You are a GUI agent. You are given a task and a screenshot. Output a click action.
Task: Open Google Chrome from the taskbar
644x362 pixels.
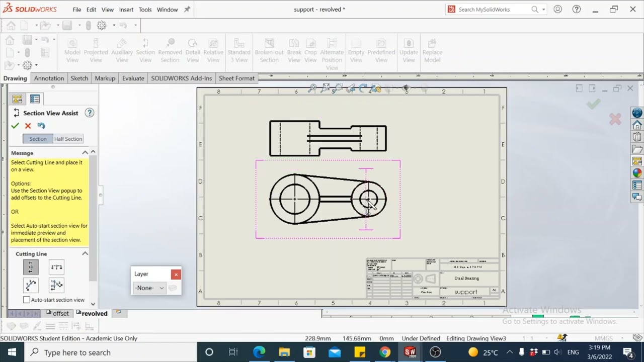point(385,352)
